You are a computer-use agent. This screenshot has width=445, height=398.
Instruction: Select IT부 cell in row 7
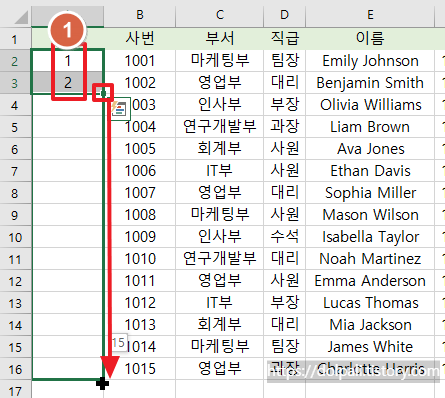coord(219,171)
